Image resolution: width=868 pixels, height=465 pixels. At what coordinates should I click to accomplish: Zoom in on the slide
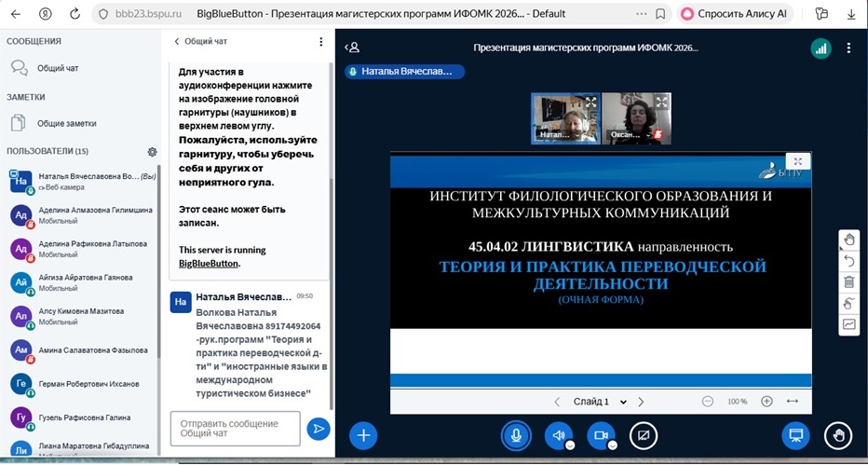click(766, 402)
